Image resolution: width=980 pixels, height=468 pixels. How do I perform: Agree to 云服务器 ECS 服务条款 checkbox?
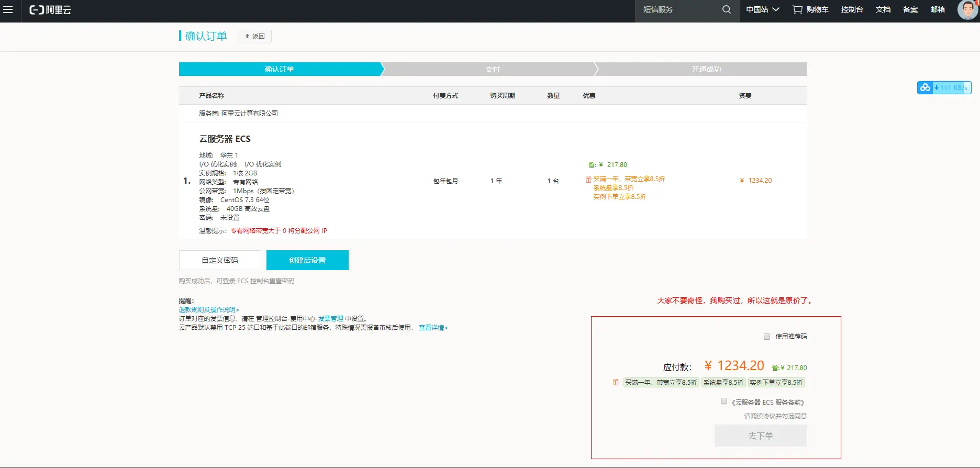tap(724, 402)
